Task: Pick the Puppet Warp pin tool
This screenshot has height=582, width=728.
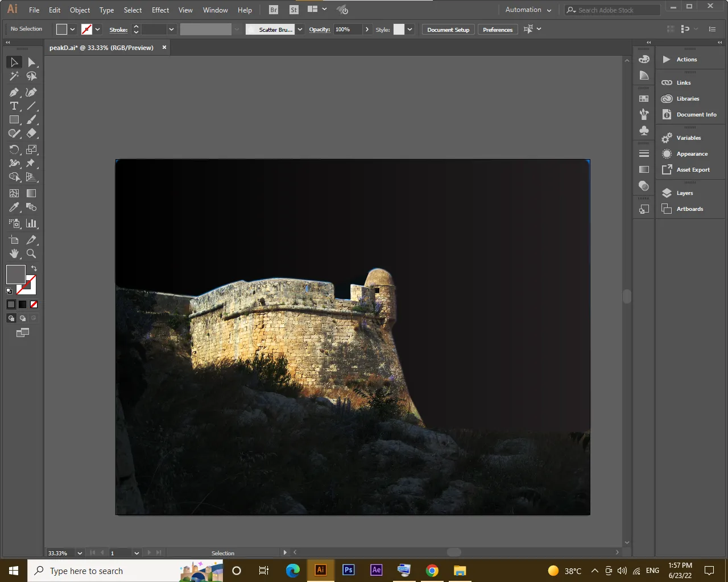Action: point(32,163)
